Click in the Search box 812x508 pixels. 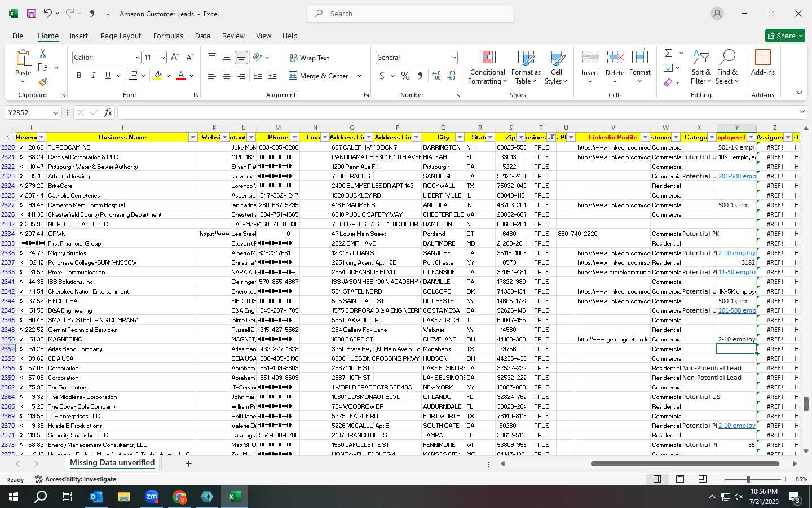(x=411, y=14)
